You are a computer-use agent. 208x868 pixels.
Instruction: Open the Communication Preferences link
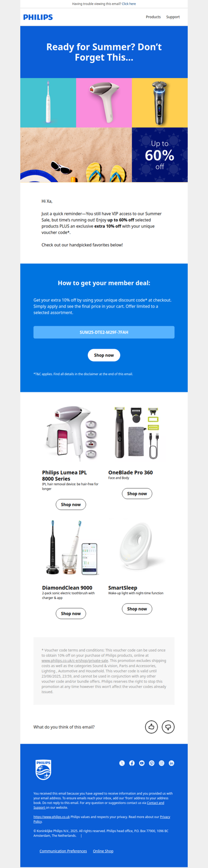[63, 851]
